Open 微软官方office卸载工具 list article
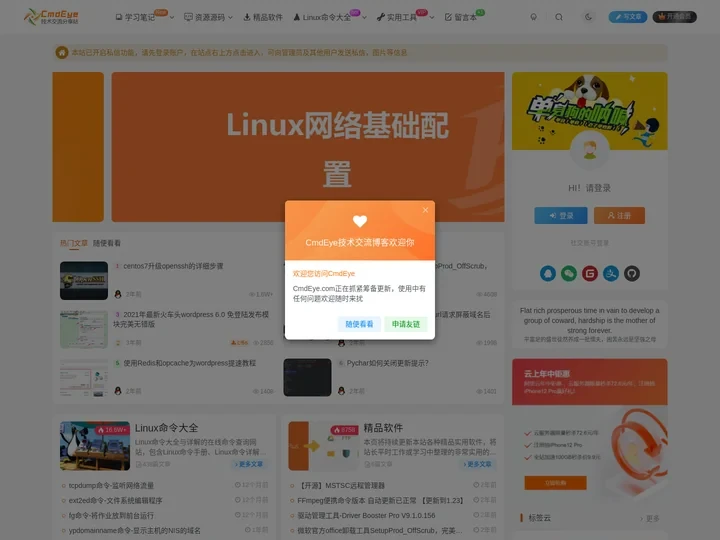The image size is (720, 540). 379,531
